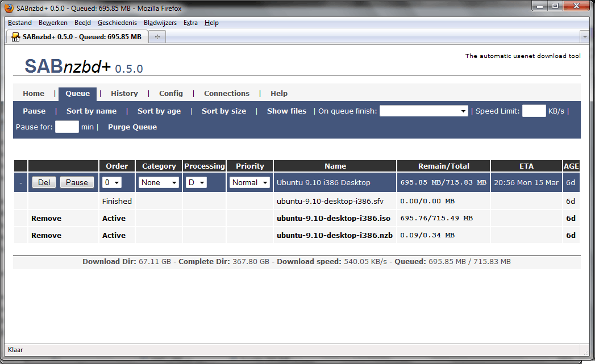Open the Firefox Help menu
The width and height of the screenshot is (595, 364).
tap(211, 23)
